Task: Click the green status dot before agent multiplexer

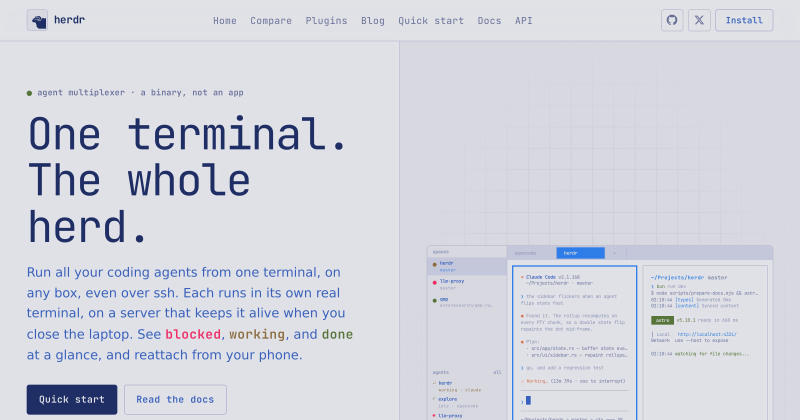Action: 30,93
